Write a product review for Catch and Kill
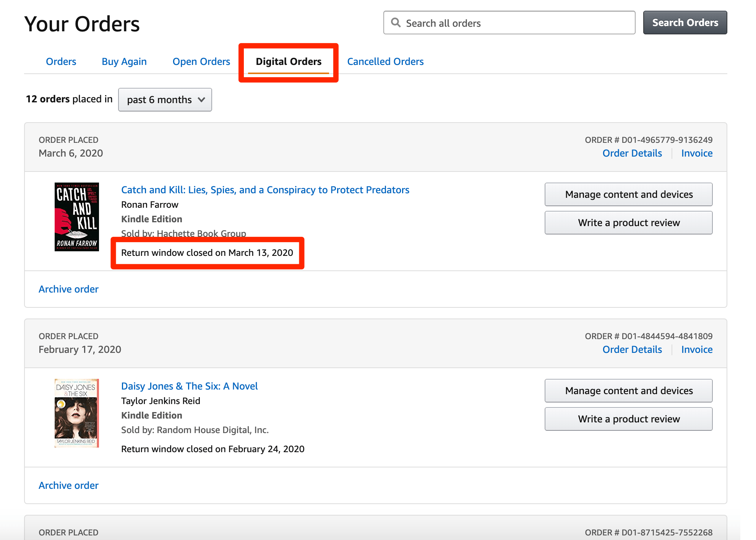The width and height of the screenshot is (756, 540). pos(629,223)
